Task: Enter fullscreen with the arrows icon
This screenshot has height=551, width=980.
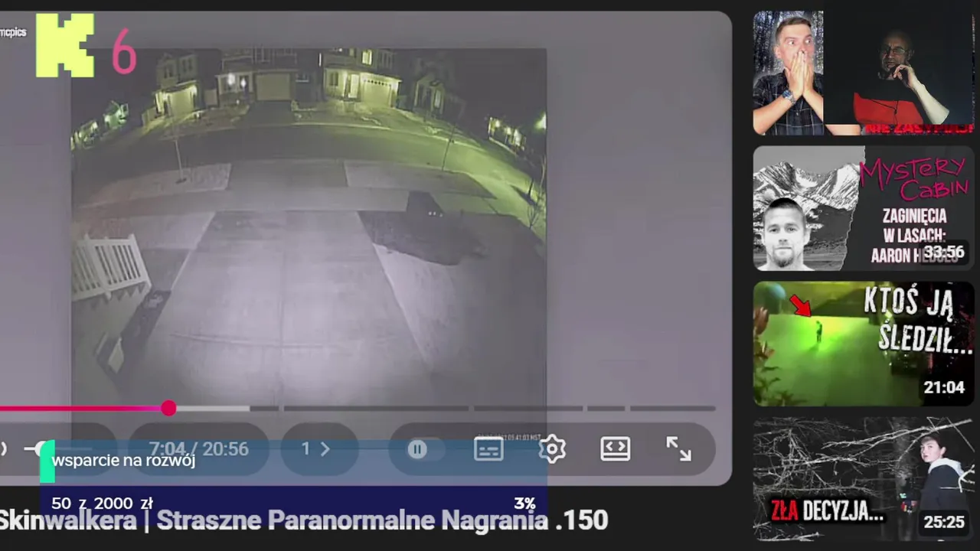Action: tap(678, 449)
